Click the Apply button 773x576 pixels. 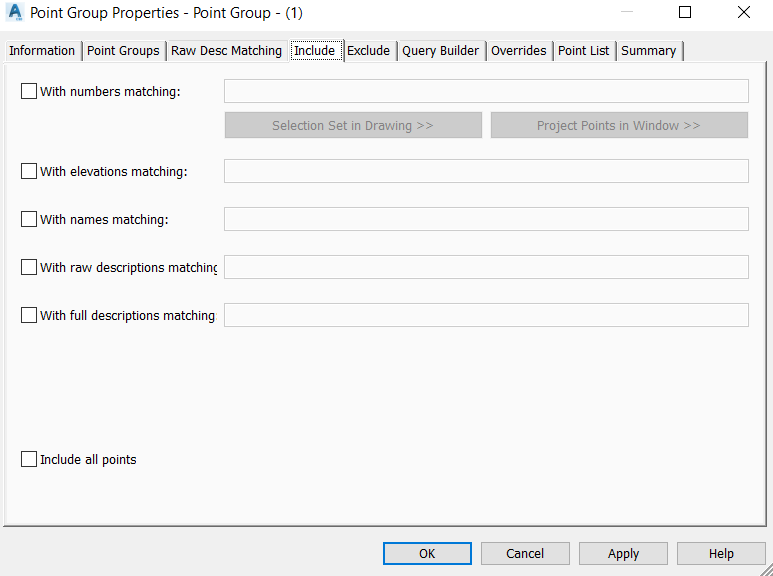(623, 553)
